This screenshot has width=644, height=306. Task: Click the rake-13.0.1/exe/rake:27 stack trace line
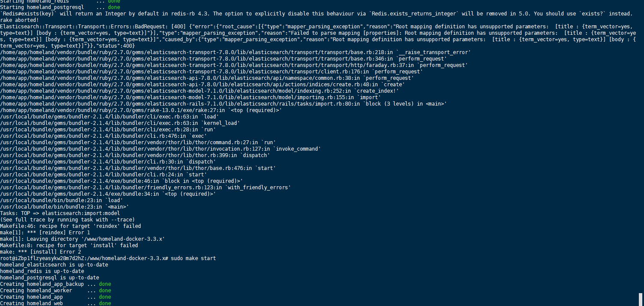(141, 110)
